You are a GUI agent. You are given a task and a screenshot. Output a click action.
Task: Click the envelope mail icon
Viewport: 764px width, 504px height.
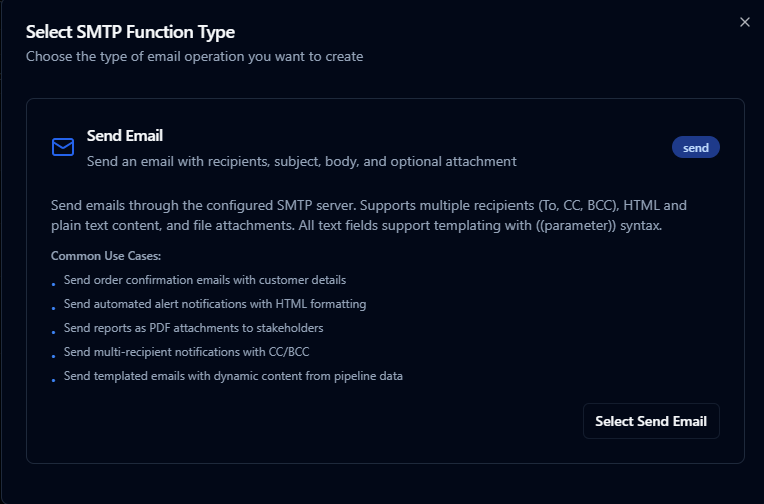coord(63,147)
